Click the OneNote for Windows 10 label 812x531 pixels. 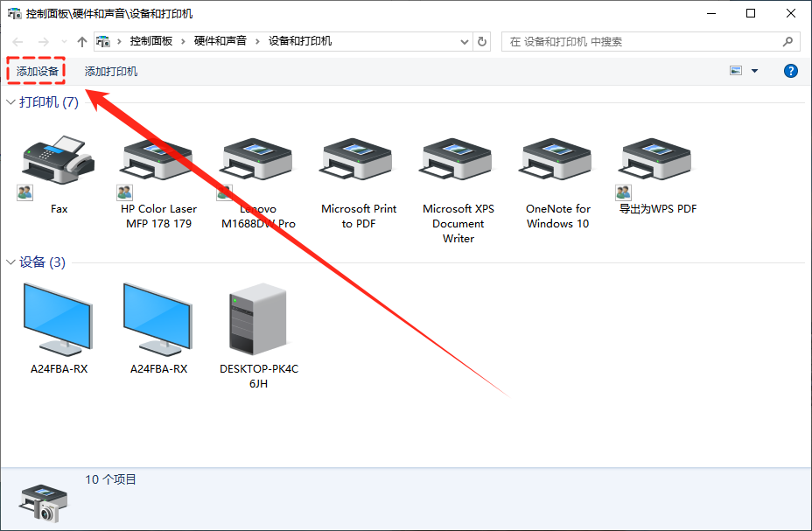557,216
